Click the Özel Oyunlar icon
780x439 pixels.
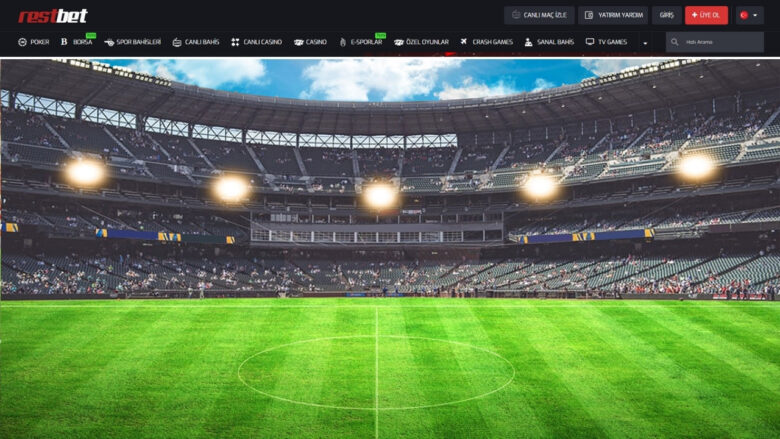tap(398, 42)
